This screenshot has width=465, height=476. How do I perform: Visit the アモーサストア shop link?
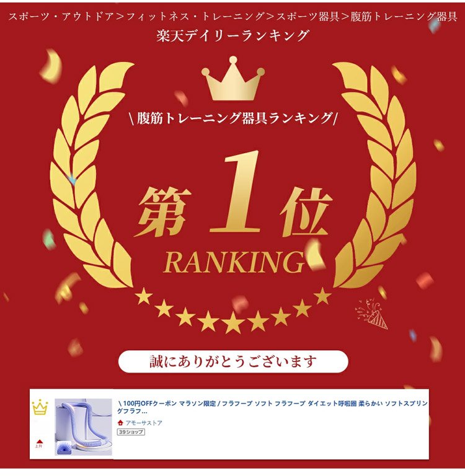[x=144, y=423]
